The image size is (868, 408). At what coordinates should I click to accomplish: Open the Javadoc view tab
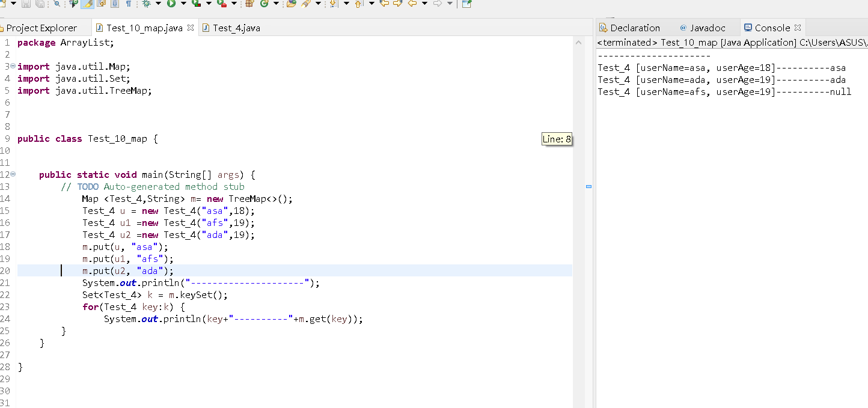(x=702, y=28)
